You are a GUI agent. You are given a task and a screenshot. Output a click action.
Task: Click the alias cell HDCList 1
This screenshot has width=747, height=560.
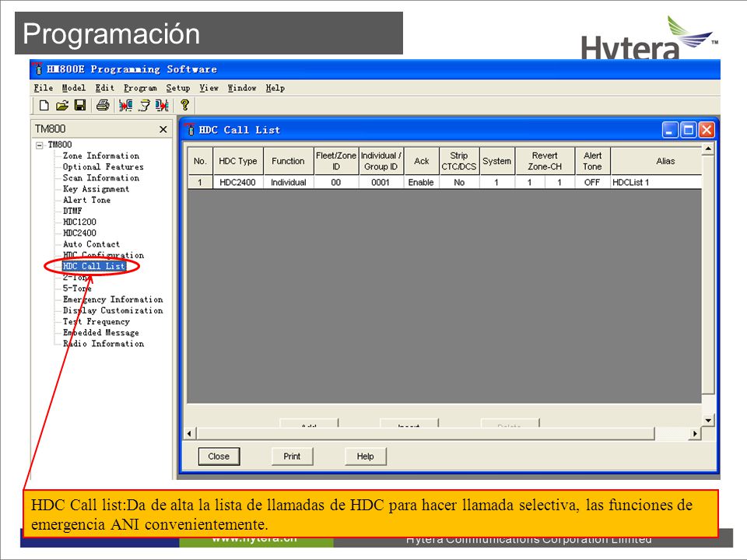coord(656,182)
